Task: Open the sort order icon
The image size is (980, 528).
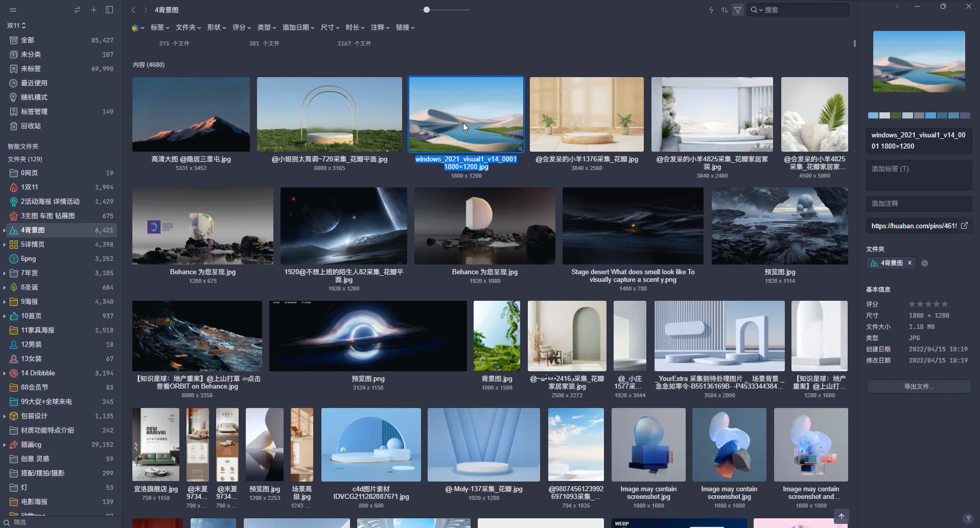Action: tap(725, 10)
